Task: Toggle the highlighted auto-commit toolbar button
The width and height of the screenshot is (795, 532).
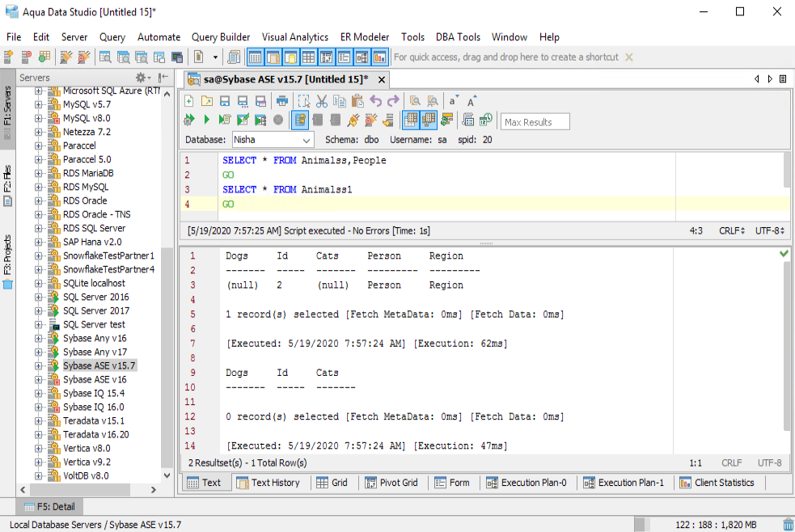Action: coord(300,120)
